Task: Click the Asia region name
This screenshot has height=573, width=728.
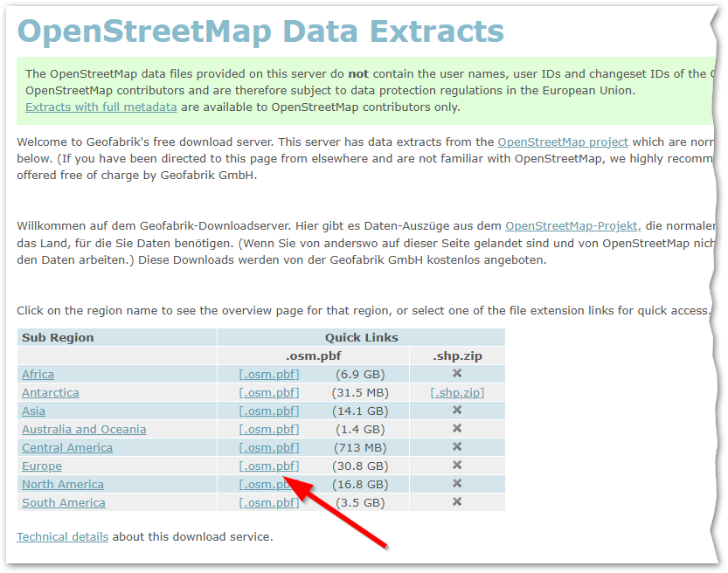Action: coord(33,411)
